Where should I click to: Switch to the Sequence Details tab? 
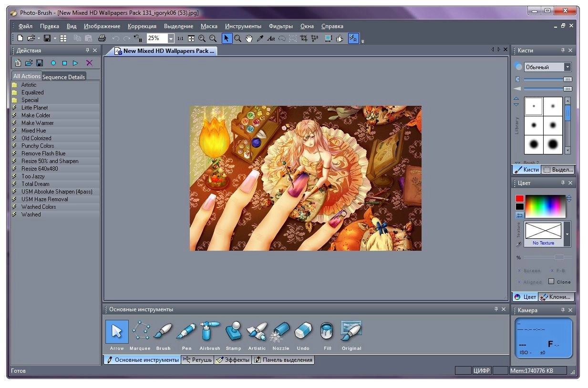tap(64, 77)
